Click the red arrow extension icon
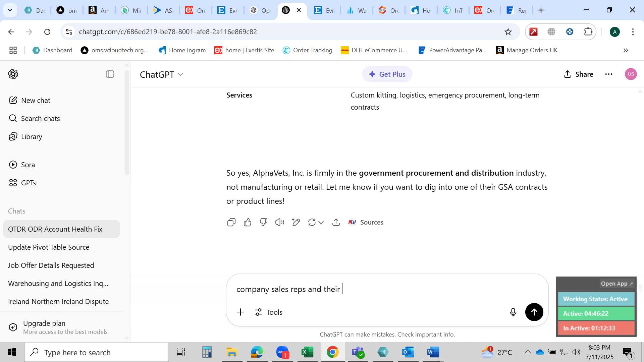This screenshot has width=644, height=362. (533, 32)
